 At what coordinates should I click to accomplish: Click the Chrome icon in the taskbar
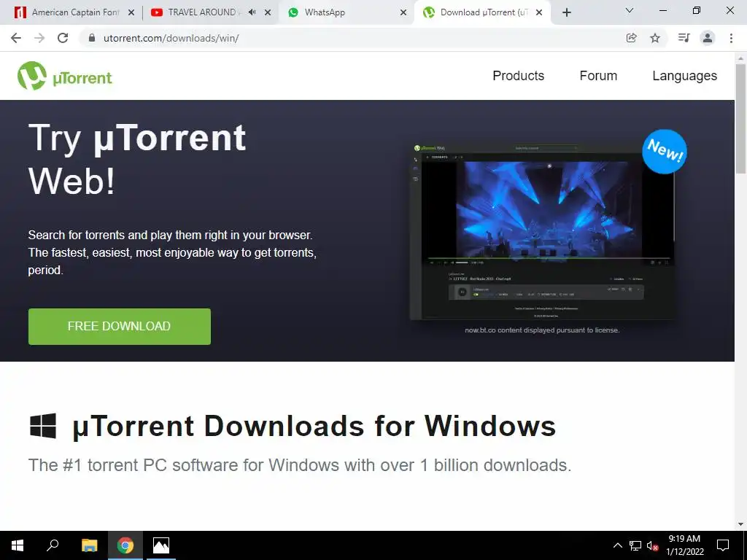click(x=125, y=545)
